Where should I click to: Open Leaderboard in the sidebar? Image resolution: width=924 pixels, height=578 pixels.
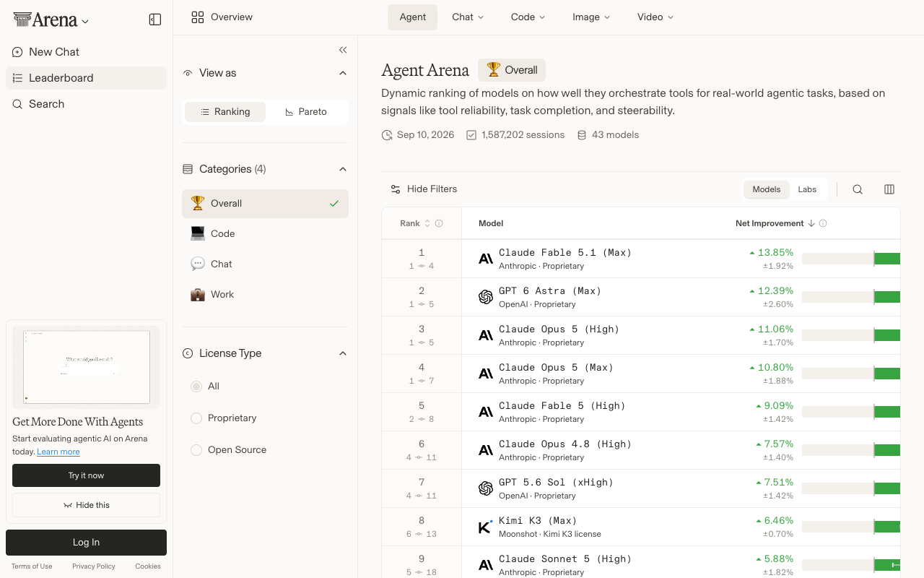(x=86, y=78)
